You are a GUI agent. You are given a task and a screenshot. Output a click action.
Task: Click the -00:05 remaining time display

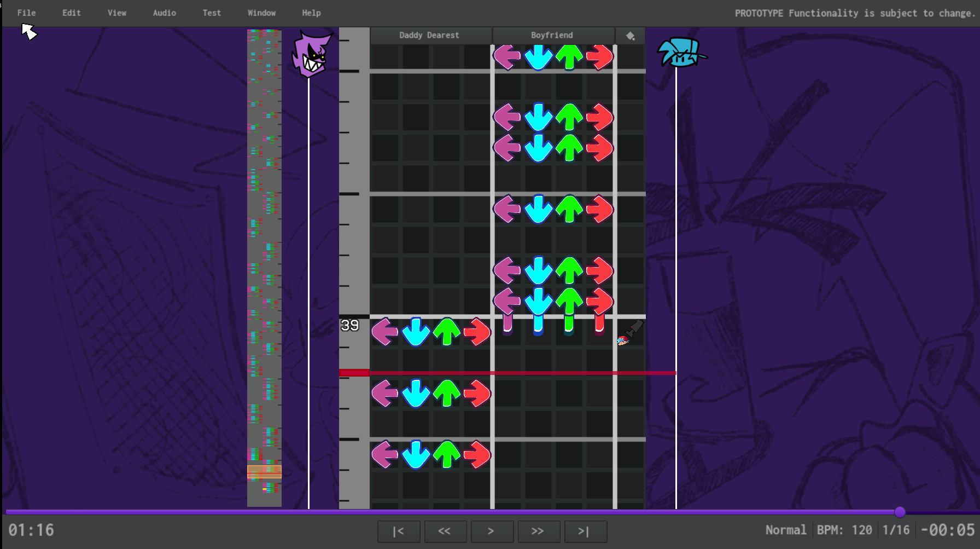pyautogui.click(x=948, y=530)
